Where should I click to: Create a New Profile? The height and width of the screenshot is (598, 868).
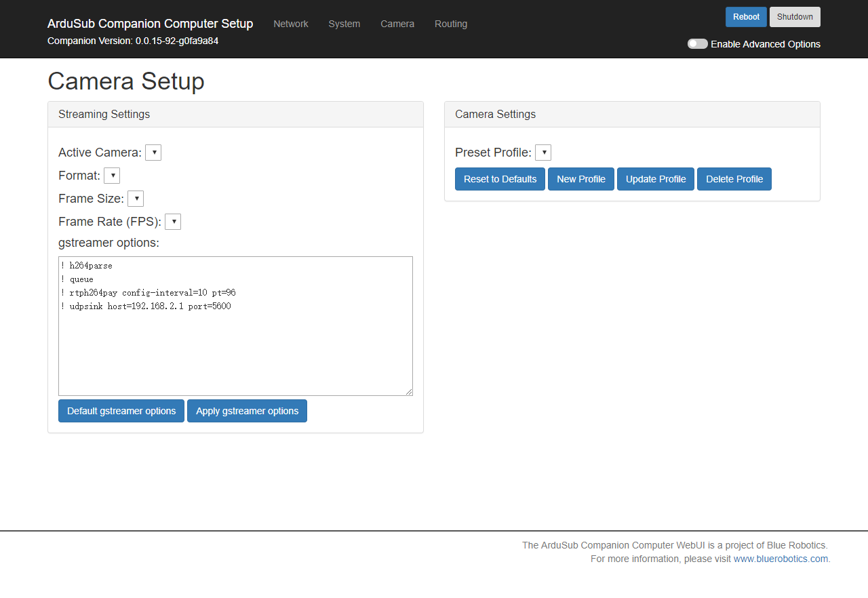coord(581,179)
